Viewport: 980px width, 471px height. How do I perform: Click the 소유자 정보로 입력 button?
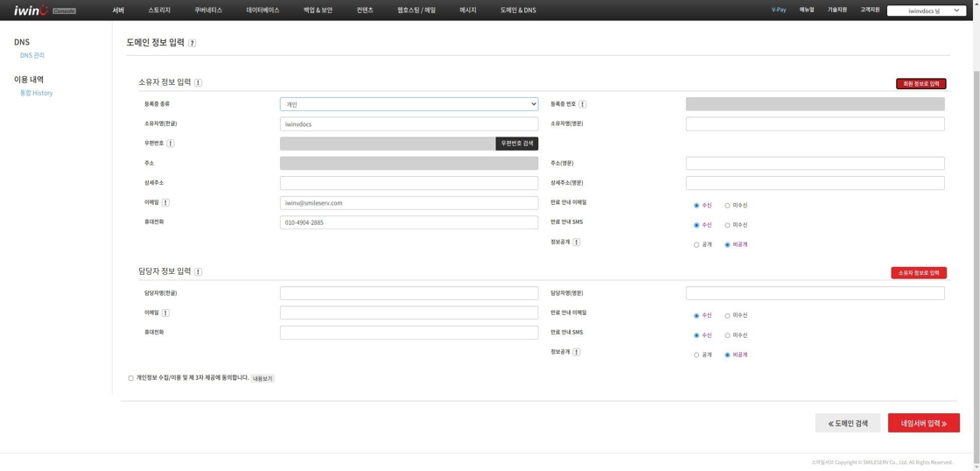click(919, 273)
